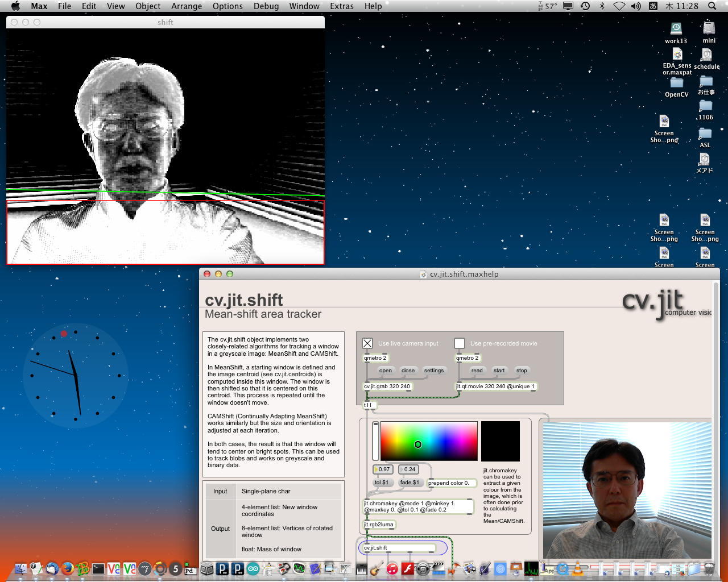Image resolution: width=728 pixels, height=582 pixels.
Task: Click the settings message under live camera
Action: click(x=433, y=371)
